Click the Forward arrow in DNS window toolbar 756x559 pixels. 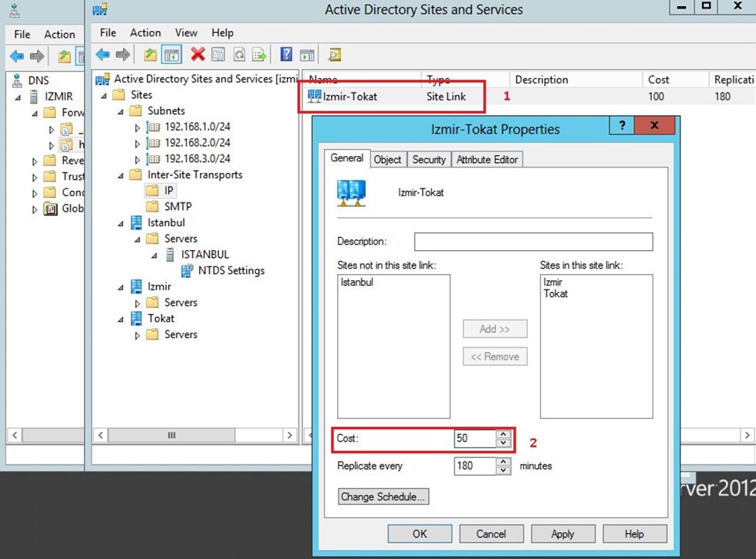(x=37, y=56)
